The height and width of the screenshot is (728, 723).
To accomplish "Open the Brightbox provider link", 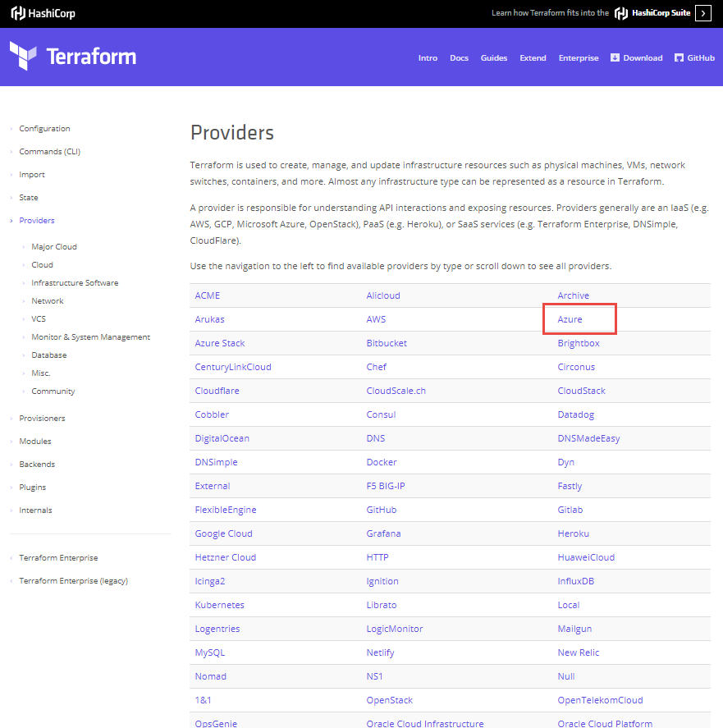I will [579, 344].
